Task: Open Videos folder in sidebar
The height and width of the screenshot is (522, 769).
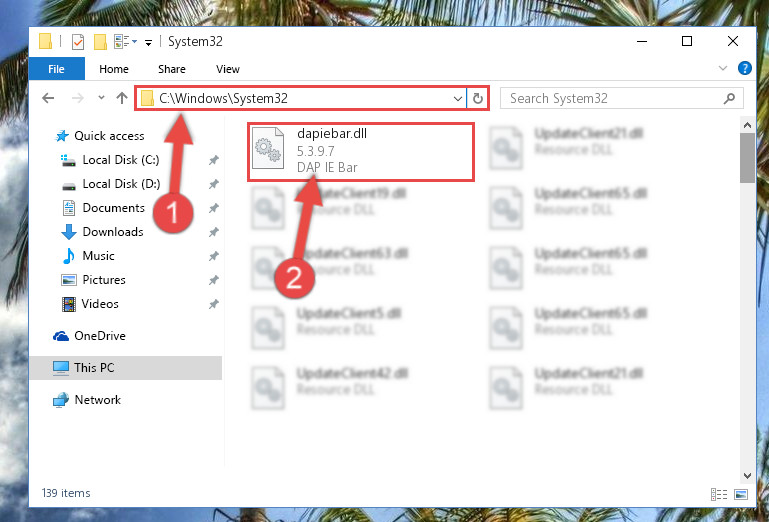Action: tap(100, 304)
